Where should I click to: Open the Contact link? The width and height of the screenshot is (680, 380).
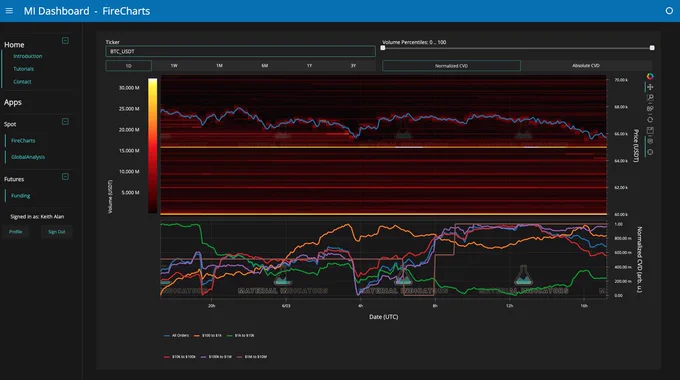(22, 82)
